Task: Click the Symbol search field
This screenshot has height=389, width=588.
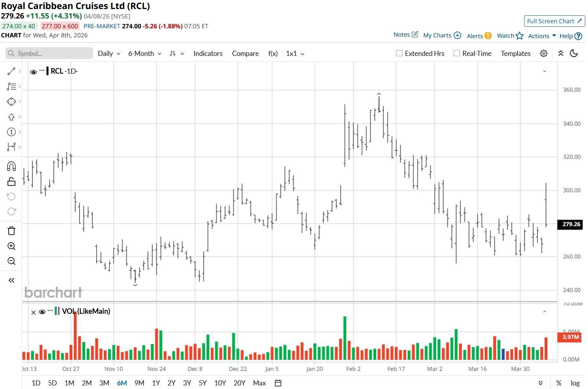Action: coord(49,54)
